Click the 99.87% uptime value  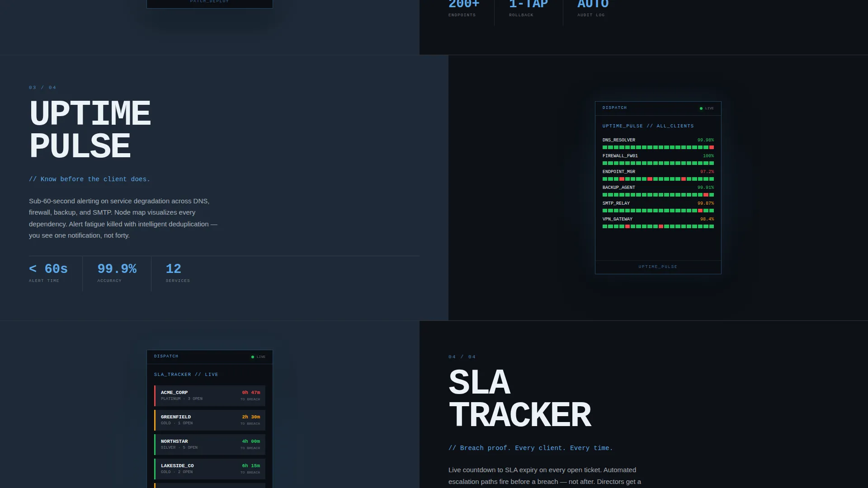(x=705, y=203)
